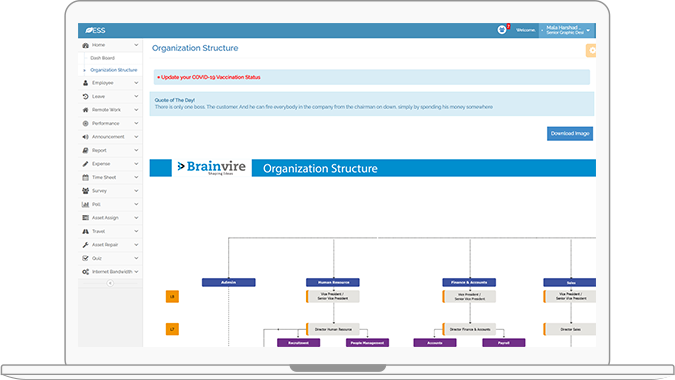Select the Director Human Resource node
Image resolution: width=675 pixels, height=380 pixels.
click(333, 329)
